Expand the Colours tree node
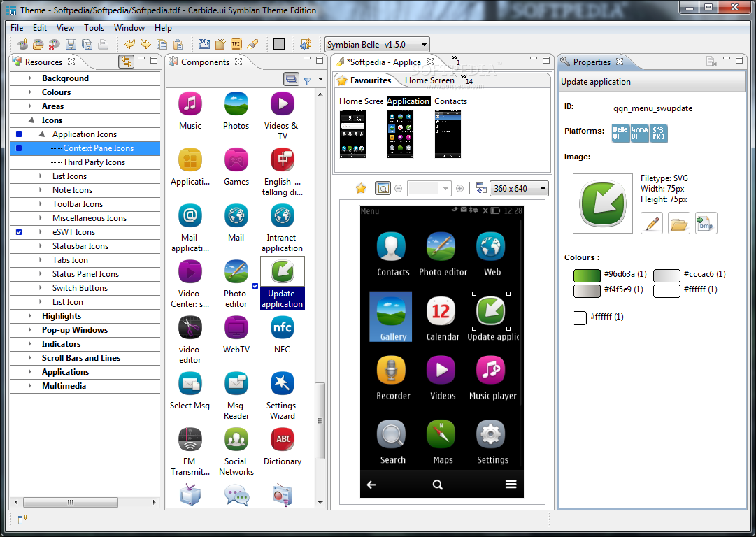 30,92
